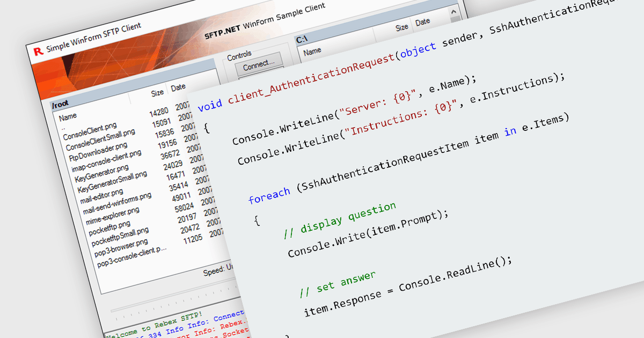Click the '// set answer' comment

tap(338, 283)
